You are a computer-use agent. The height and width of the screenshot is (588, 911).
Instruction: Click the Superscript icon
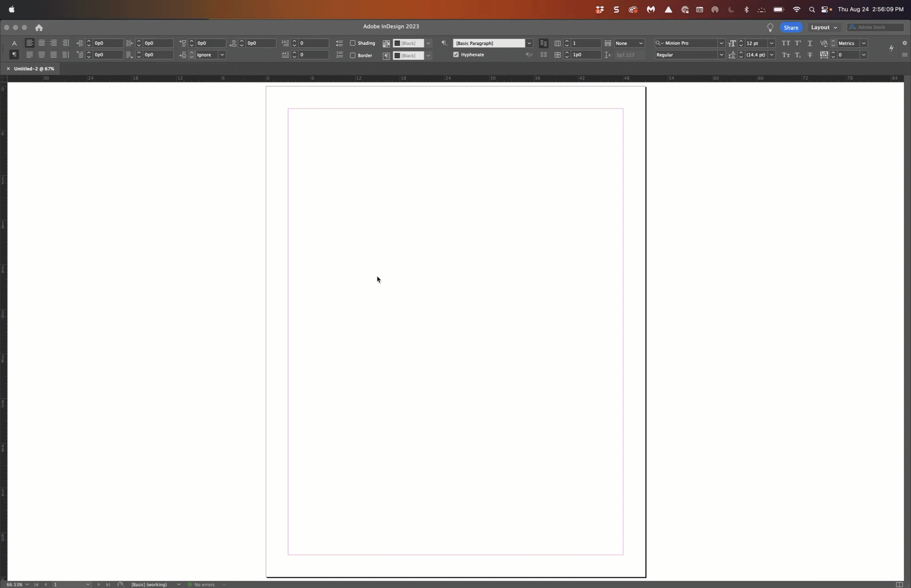[798, 43]
